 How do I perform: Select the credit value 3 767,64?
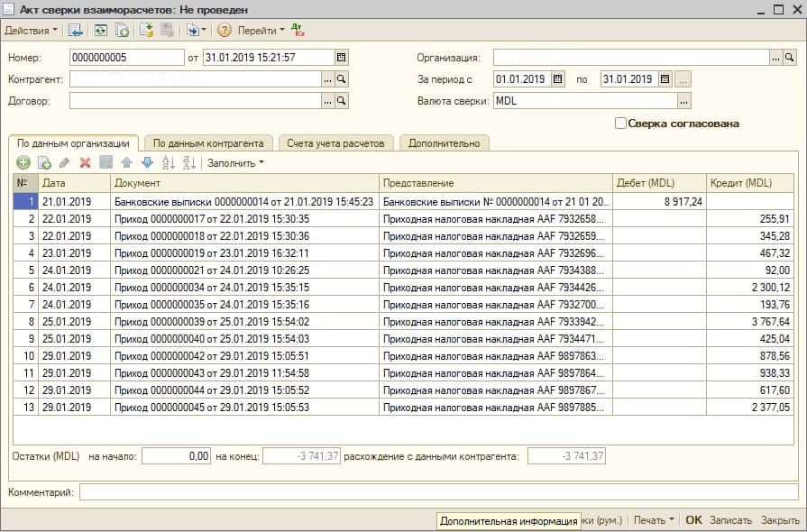tap(750, 322)
